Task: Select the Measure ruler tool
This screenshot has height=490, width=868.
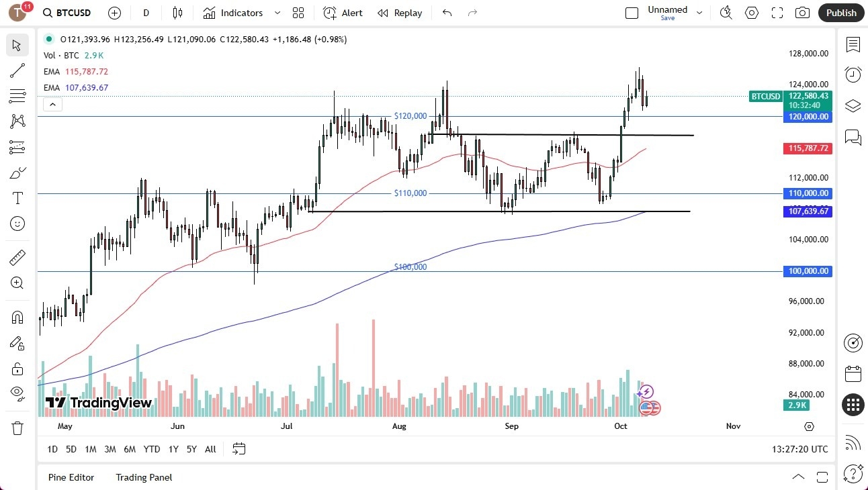Action: pos(17,257)
